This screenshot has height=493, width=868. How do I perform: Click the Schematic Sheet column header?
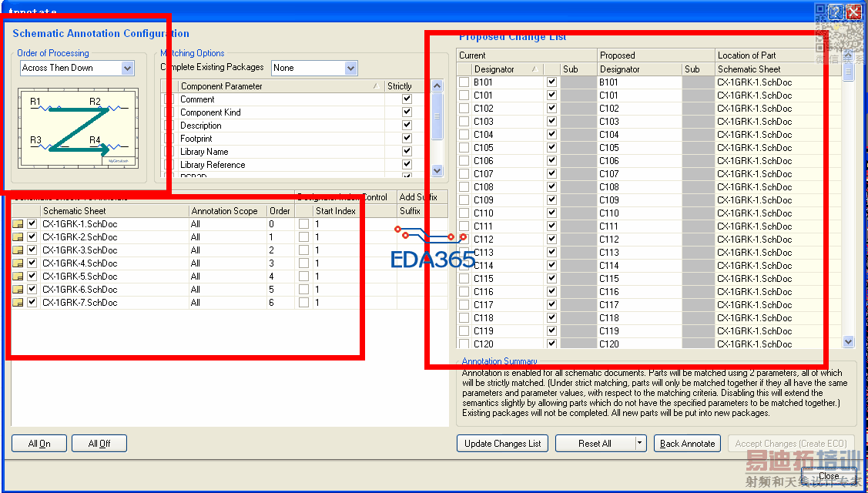[115, 211]
